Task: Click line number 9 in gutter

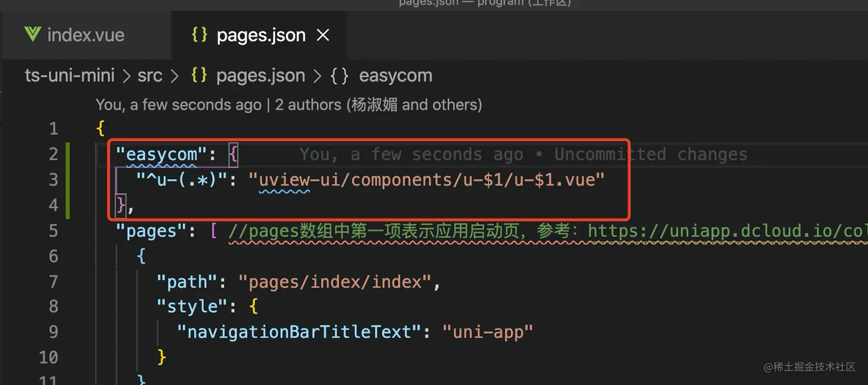Action: tap(53, 332)
